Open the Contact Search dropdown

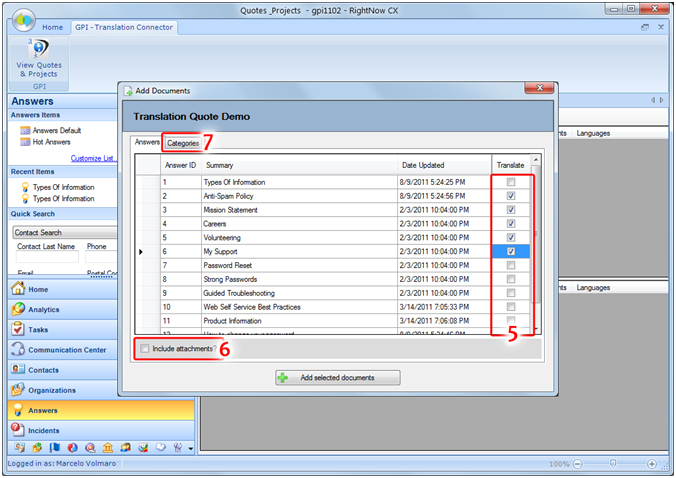(60, 232)
